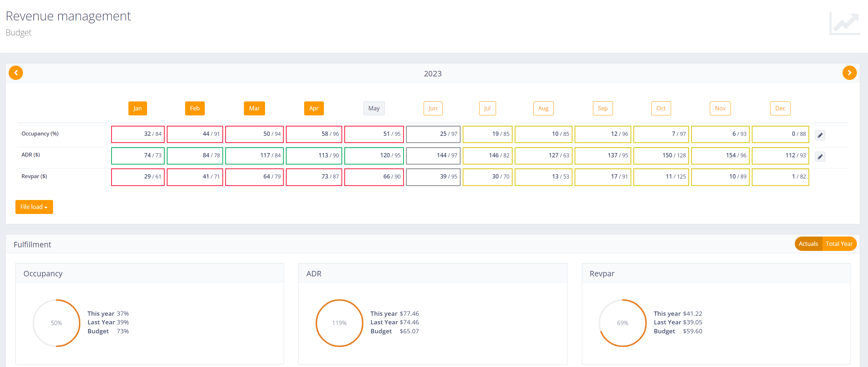Image resolution: width=868 pixels, height=367 pixels.
Task: Click Nov ADR cell 154 / 96
Action: pos(720,156)
